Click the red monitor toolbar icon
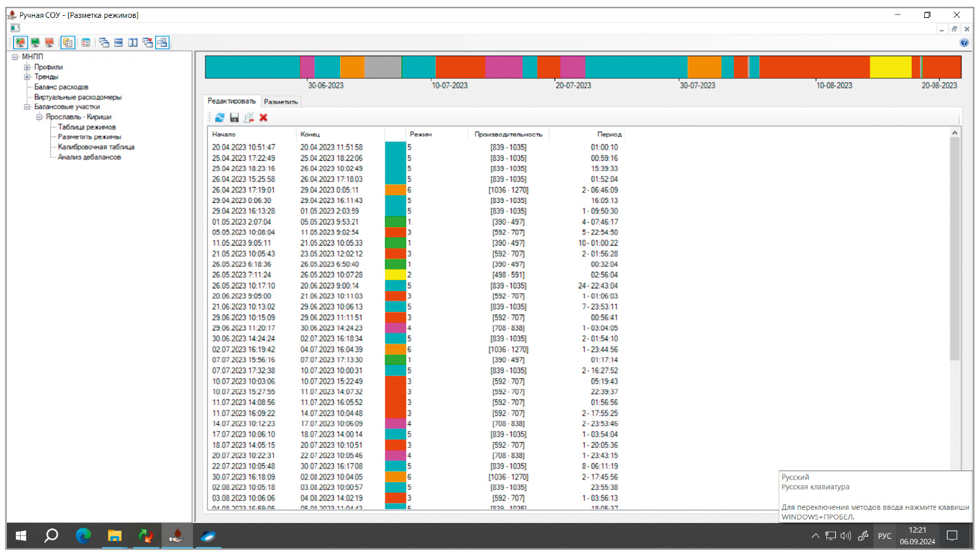The width and height of the screenshot is (980, 554). pyautogui.click(x=49, y=43)
